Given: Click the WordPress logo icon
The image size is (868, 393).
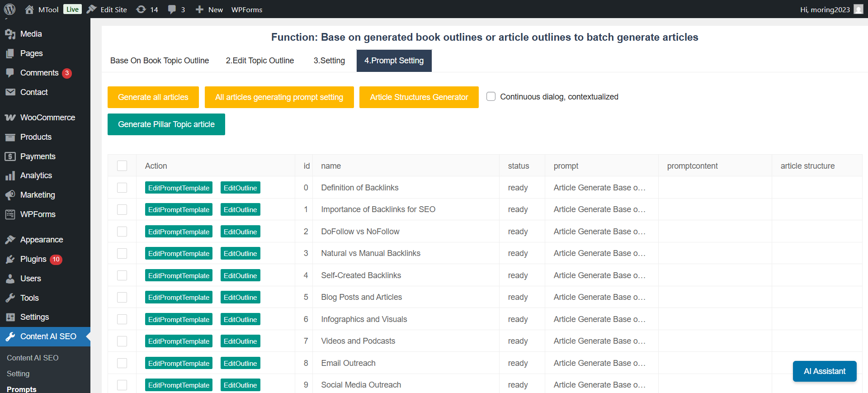Looking at the screenshot, I should (x=9, y=9).
